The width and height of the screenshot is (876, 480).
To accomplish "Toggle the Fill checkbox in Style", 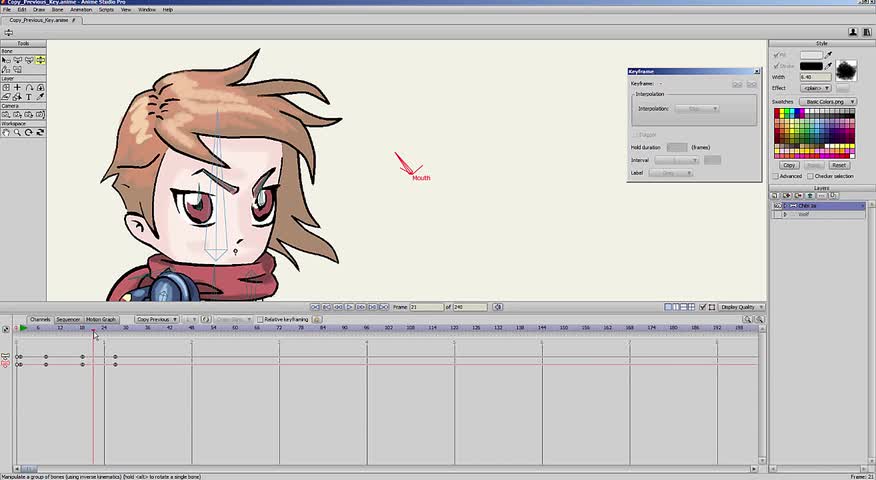I will click(776, 55).
